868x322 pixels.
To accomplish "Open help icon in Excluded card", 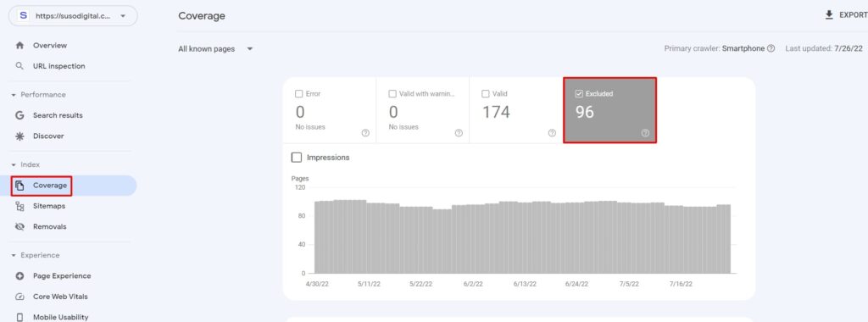I will coord(645,133).
